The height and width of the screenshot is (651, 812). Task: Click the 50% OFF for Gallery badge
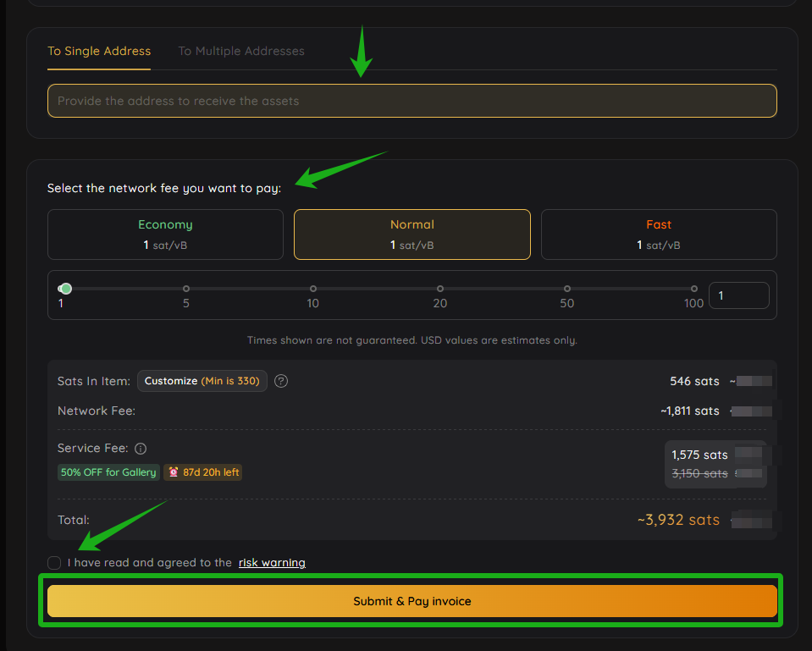(x=108, y=472)
